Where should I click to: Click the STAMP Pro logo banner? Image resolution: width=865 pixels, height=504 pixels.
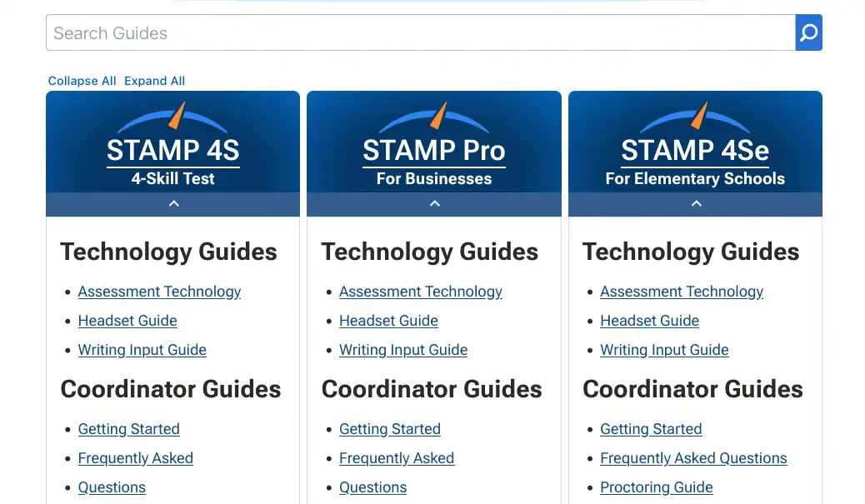coord(433,142)
